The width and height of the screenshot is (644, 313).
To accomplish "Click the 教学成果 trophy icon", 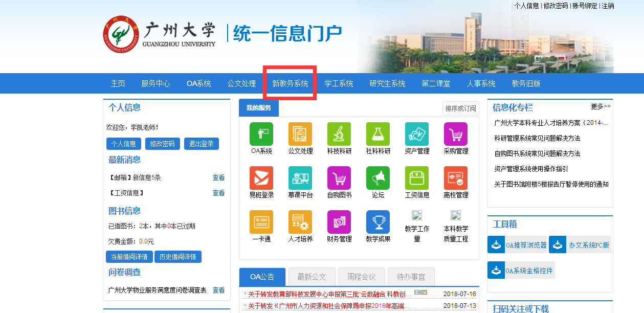I will coord(378,222).
